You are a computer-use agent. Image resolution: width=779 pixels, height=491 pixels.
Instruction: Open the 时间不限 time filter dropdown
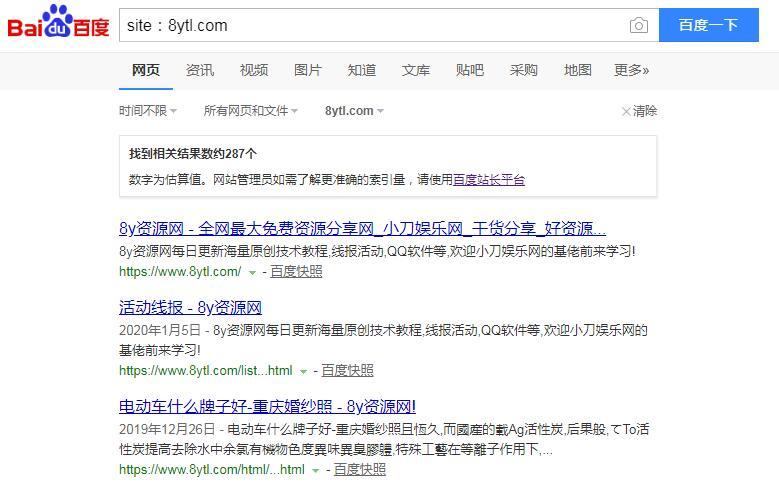coord(148,110)
